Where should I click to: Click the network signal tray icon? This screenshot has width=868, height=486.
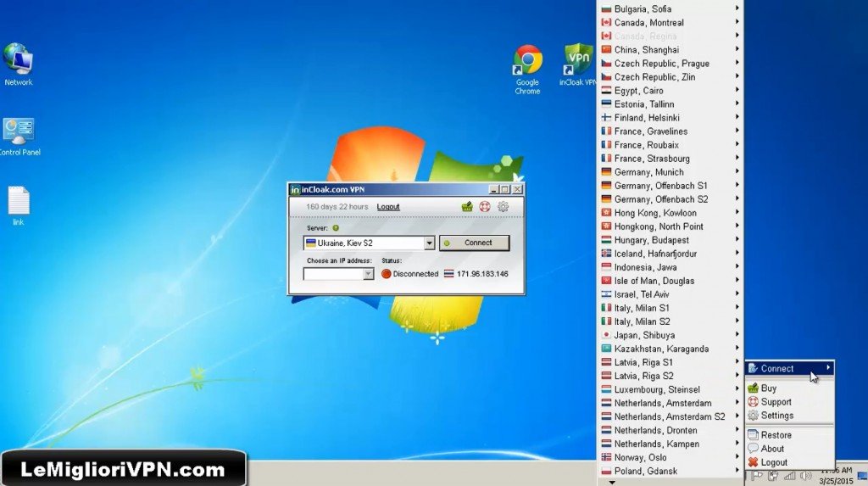coord(790,476)
